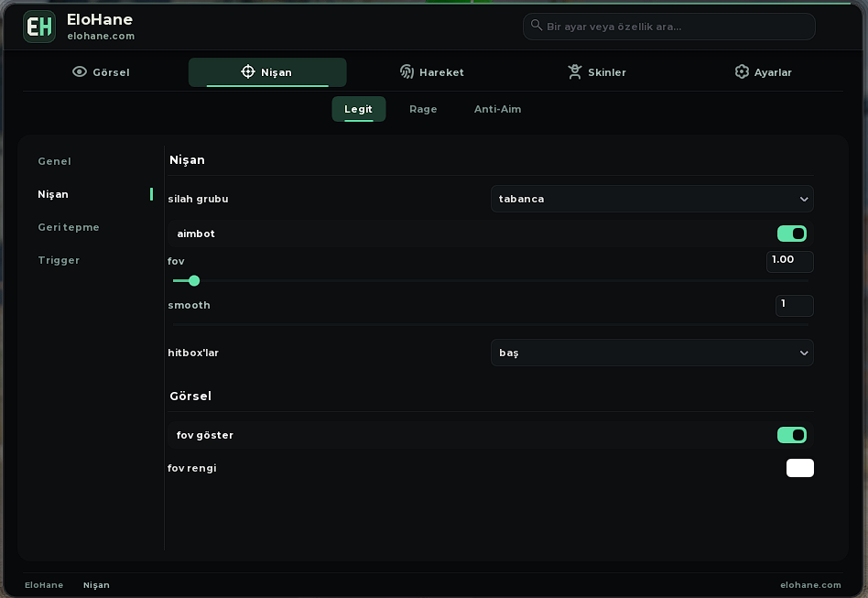
Task: Click the fov value field showing 1.00
Action: click(x=790, y=261)
